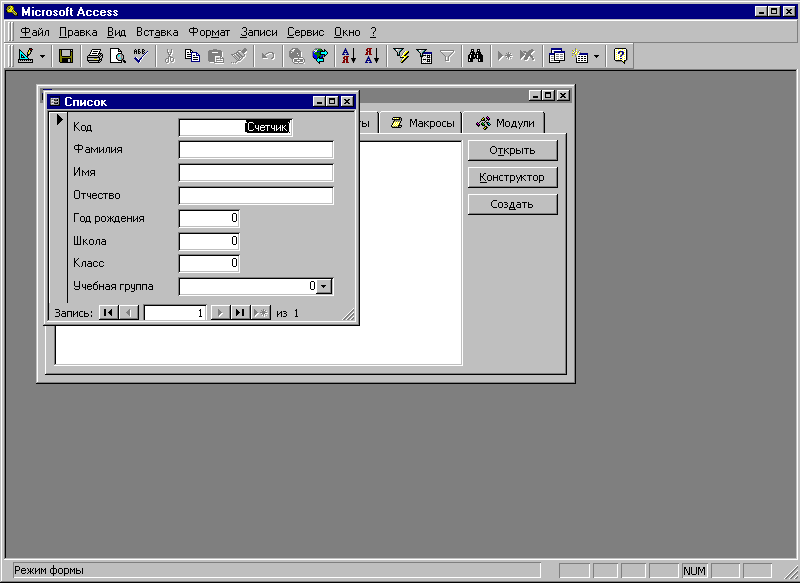Sort ascending with the A-Я icon
The width and height of the screenshot is (800, 583).
coord(348,56)
